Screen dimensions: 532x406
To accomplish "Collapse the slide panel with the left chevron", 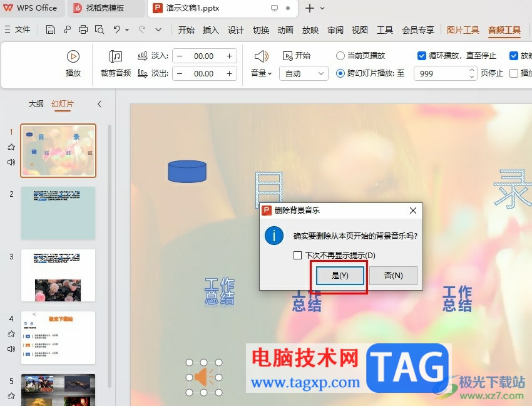I will 100,104.
